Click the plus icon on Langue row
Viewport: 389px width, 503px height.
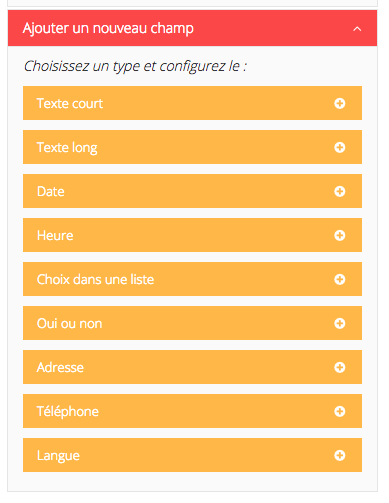pyautogui.click(x=339, y=455)
